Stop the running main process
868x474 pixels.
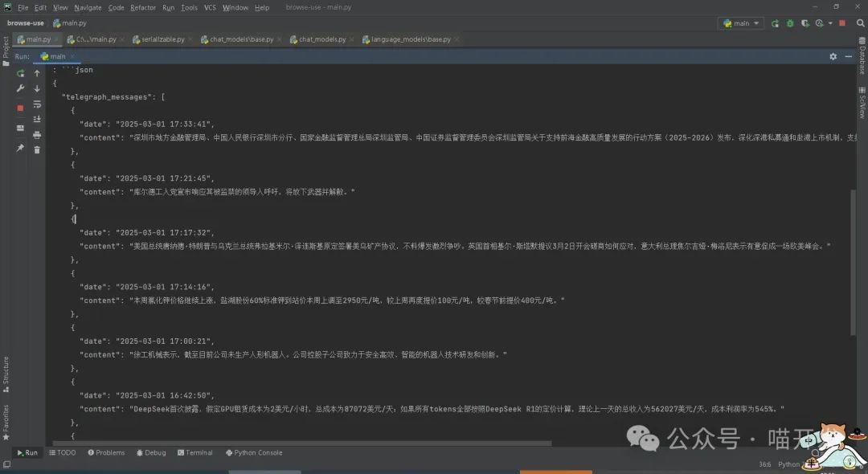[x=20, y=107]
